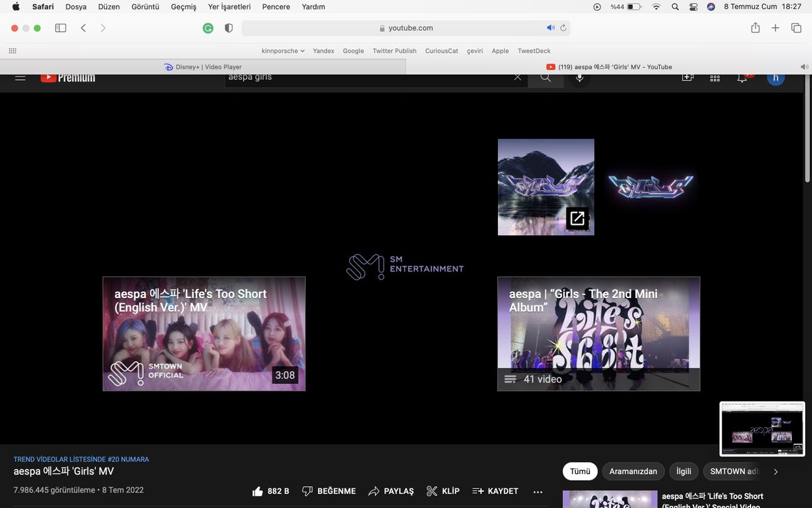Click the PAYLAŞ share button
The width and height of the screenshot is (812, 508).
(x=391, y=491)
